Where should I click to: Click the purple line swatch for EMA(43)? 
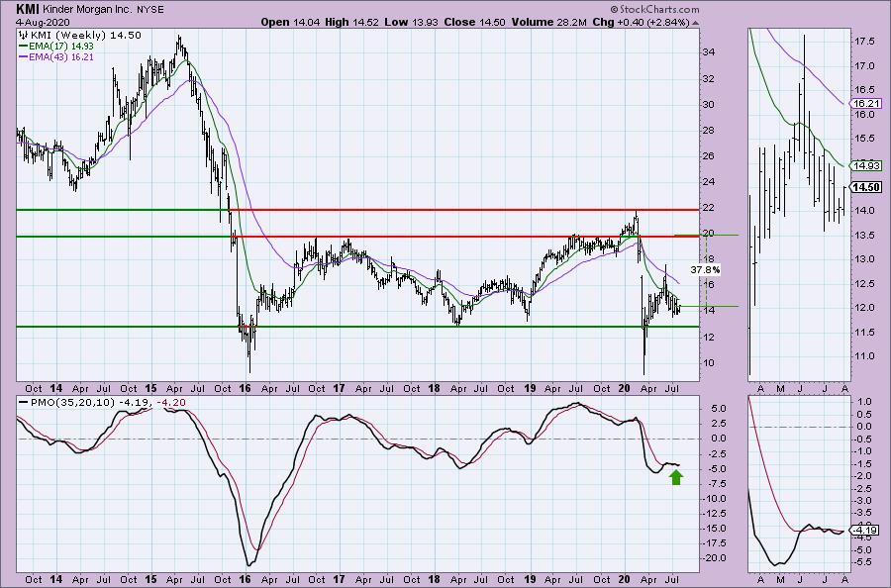tap(24, 56)
